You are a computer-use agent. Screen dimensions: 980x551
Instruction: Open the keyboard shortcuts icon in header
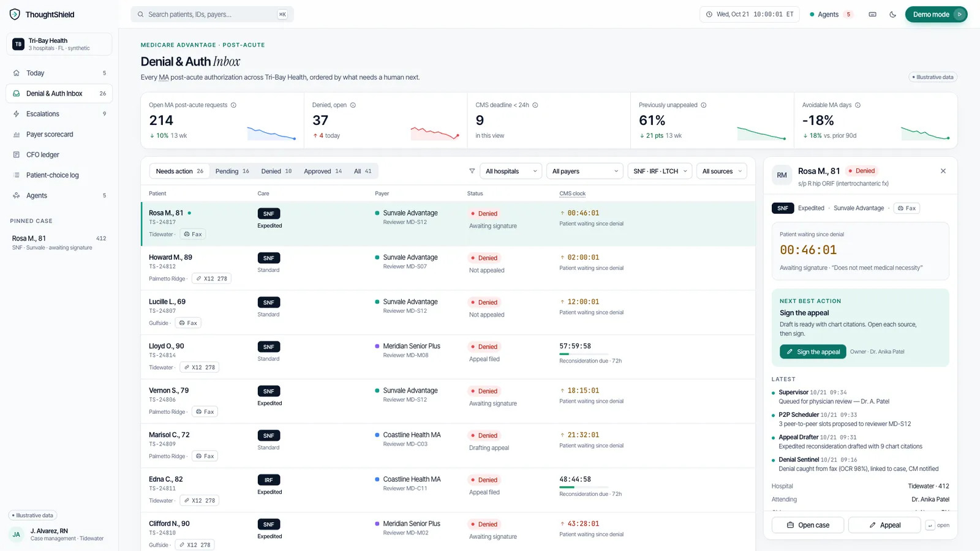coord(872,14)
